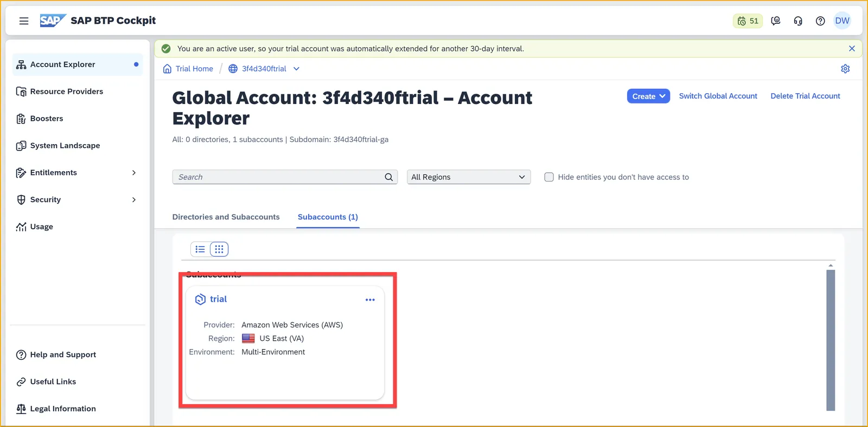Screen dimensions: 868x427
Task: Expand the Entitlements submenu chevron
Action: click(134, 173)
